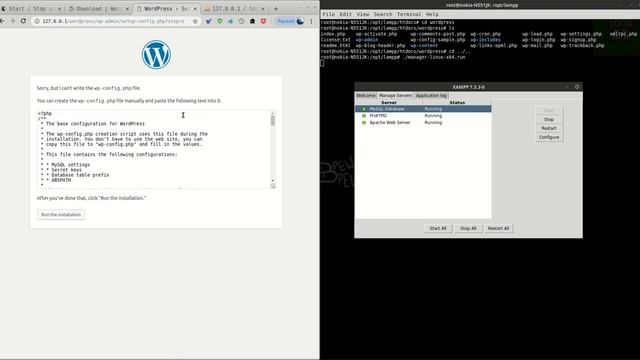
Task: Click Run the installation button
Action: (x=61, y=215)
